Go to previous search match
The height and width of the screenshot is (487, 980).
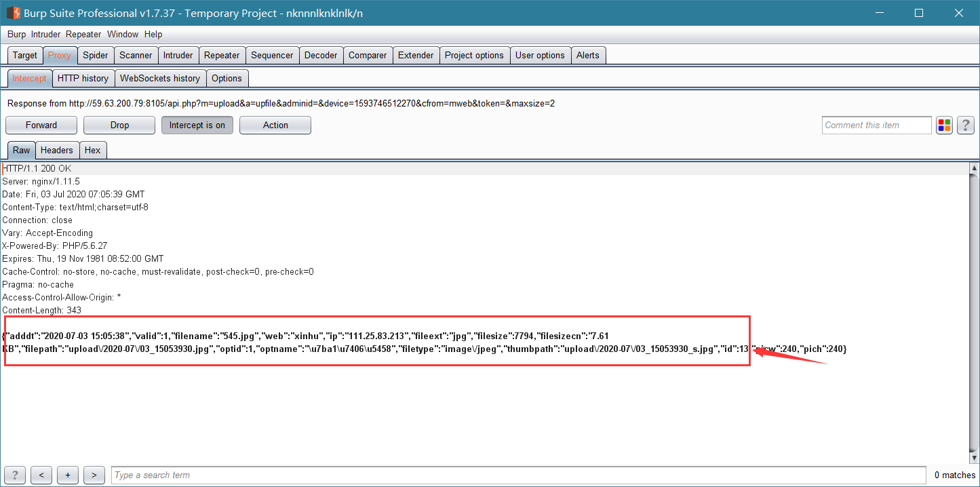tap(41, 475)
